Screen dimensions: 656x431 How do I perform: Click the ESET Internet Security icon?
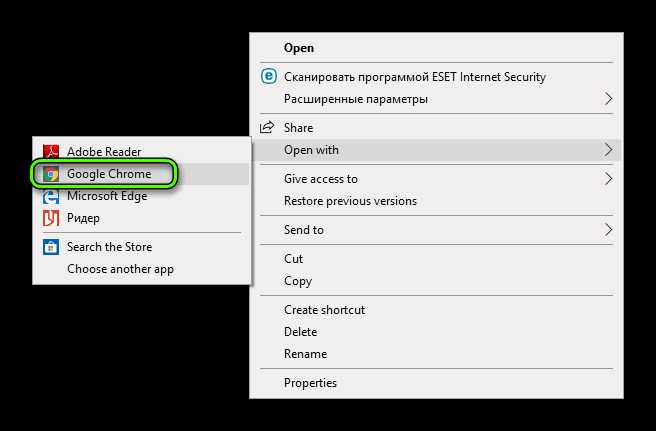click(268, 76)
